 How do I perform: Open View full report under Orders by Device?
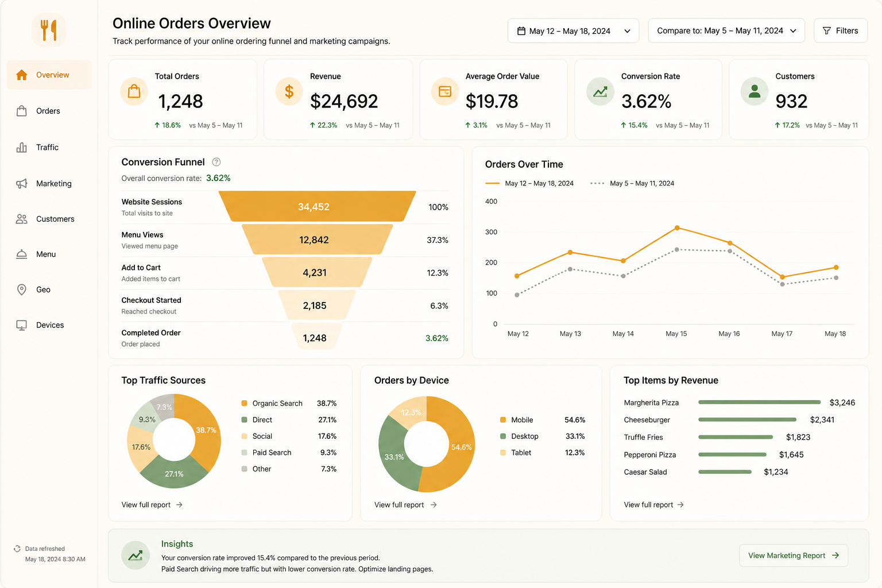[405, 505]
